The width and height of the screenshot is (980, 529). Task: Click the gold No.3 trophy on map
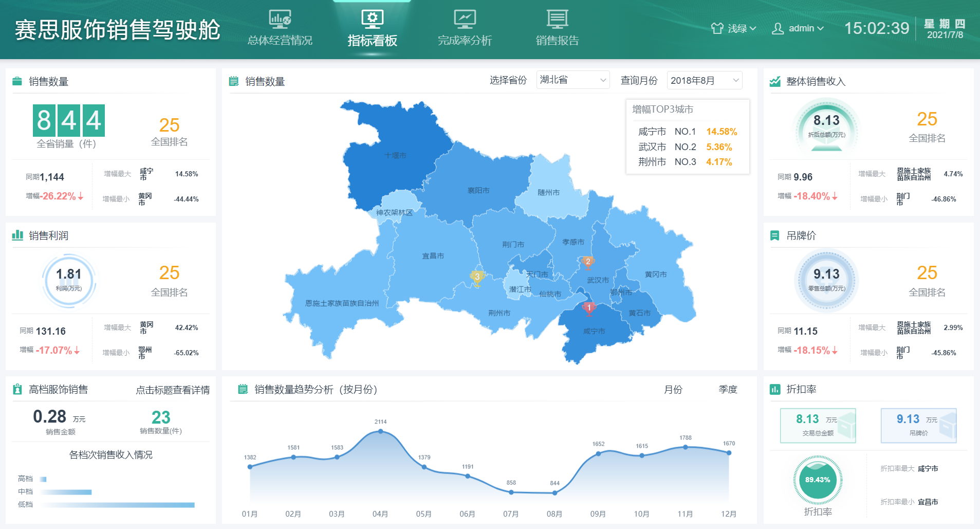point(477,278)
